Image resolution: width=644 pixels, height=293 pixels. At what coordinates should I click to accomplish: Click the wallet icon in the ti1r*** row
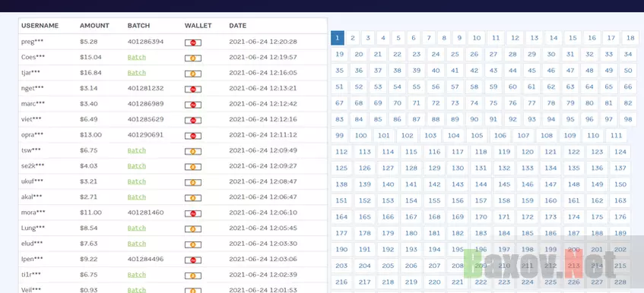tap(192, 276)
